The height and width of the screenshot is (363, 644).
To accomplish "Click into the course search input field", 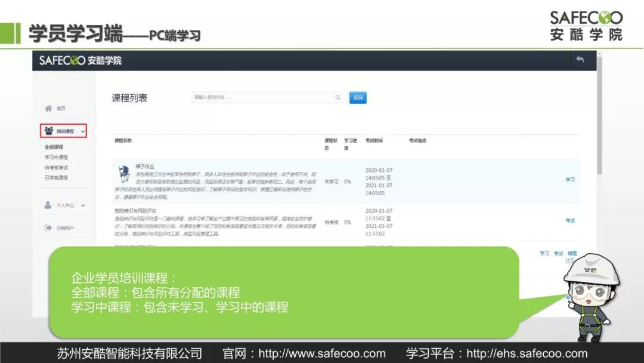I will [x=262, y=98].
